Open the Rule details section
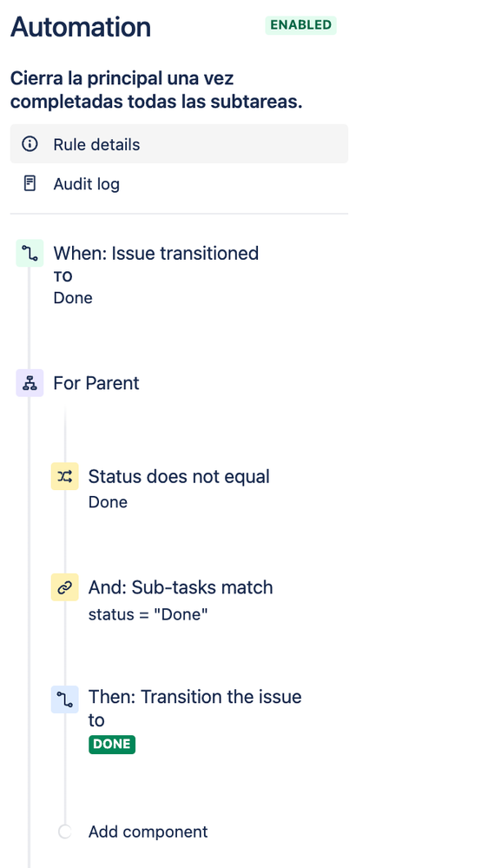Image resolution: width=494 pixels, height=868 pixels. [179, 144]
